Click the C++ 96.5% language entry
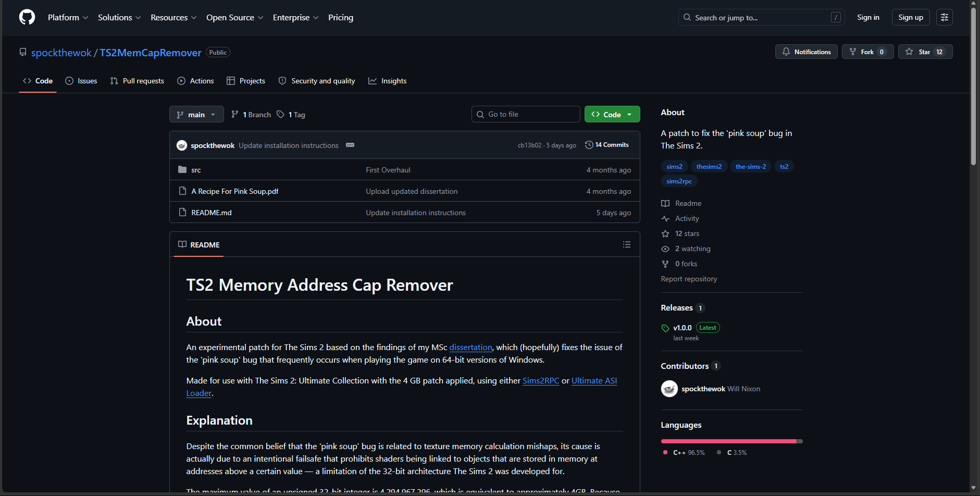The image size is (980, 496). click(x=684, y=453)
